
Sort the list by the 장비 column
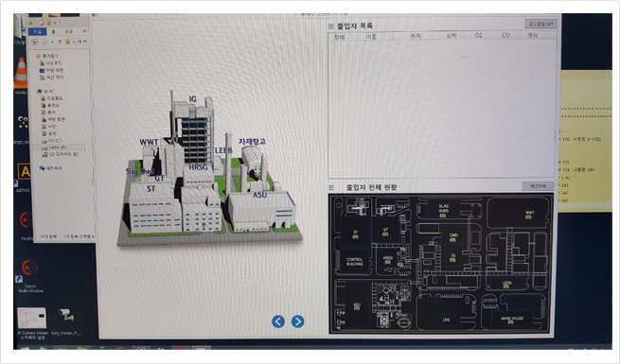339,37
